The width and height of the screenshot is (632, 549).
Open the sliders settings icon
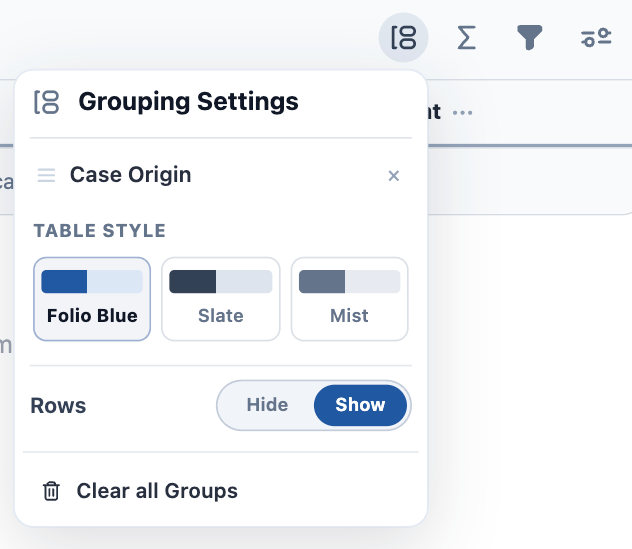(596, 37)
